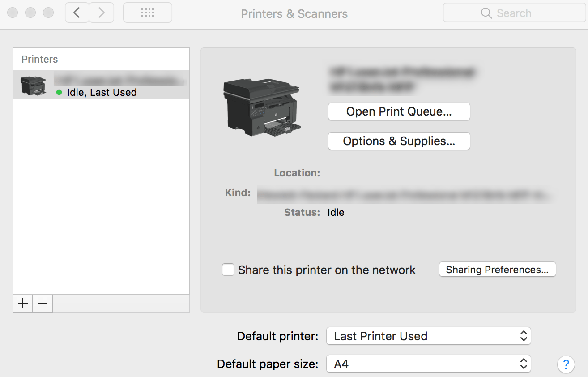Enable sharing this printer on the network
Viewport: 588px width, 377px height.
228,270
